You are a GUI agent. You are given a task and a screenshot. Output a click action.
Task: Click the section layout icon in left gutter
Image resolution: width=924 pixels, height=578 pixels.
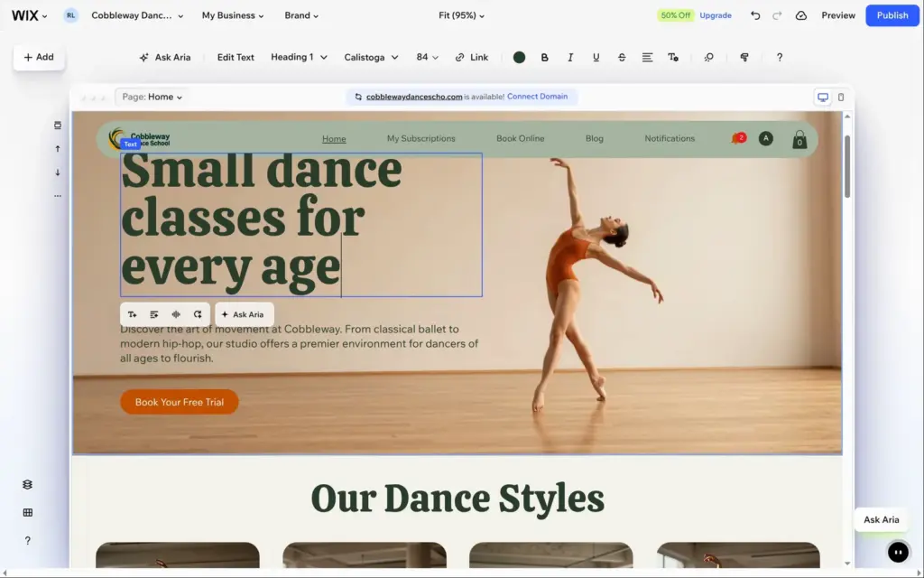point(57,125)
